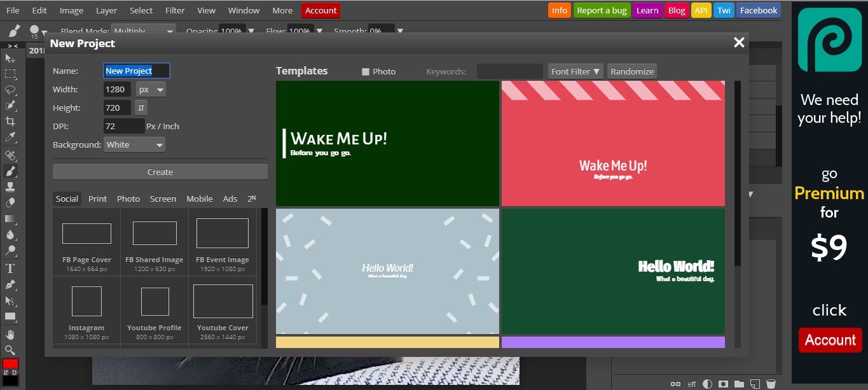Enable the Photo templates checkbox
Viewport: 868px width, 390px height.
click(366, 72)
